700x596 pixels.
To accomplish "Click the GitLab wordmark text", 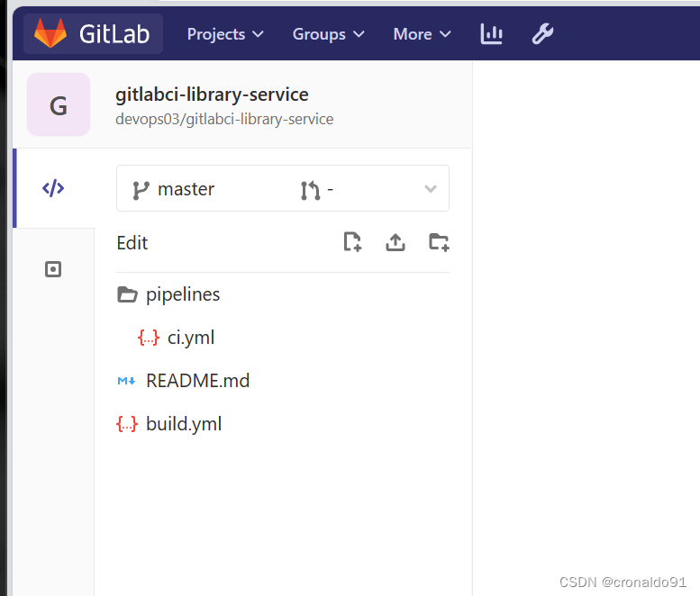I will [114, 34].
